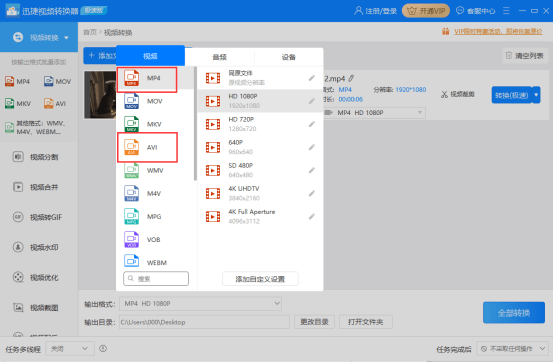The image size is (554, 363).
Task: Switch to the 设备 tab
Action: [289, 57]
